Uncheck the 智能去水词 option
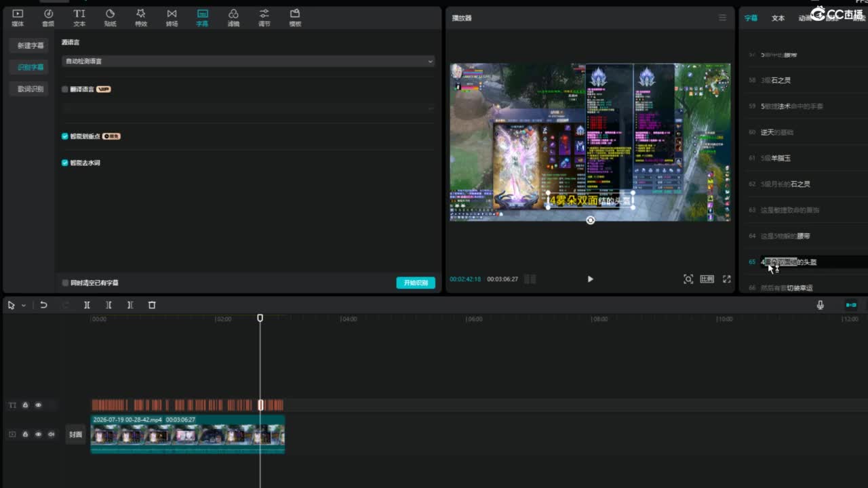The image size is (868, 488). click(65, 163)
